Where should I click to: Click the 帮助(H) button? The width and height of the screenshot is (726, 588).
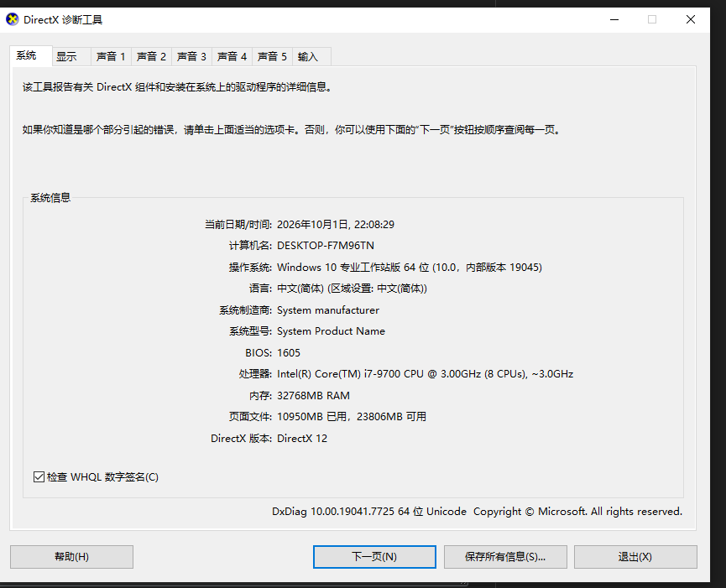pos(72,556)
